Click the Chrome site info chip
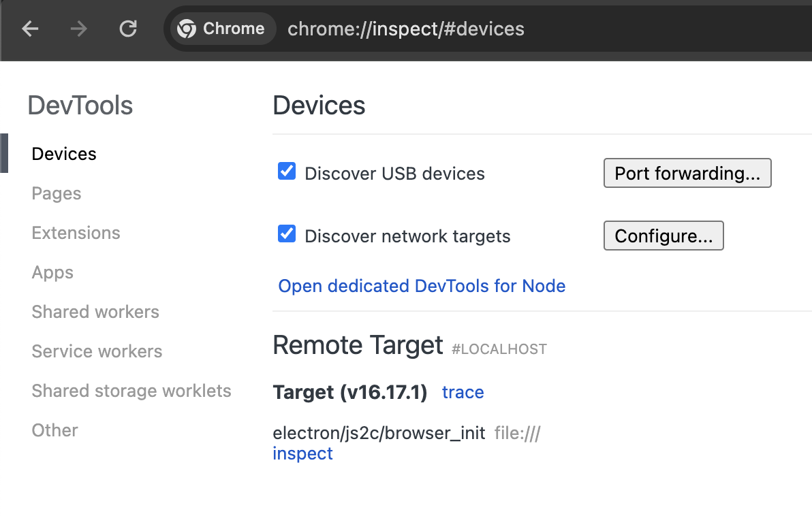This screenshot has height=516, width=812. tap(221, 29)
